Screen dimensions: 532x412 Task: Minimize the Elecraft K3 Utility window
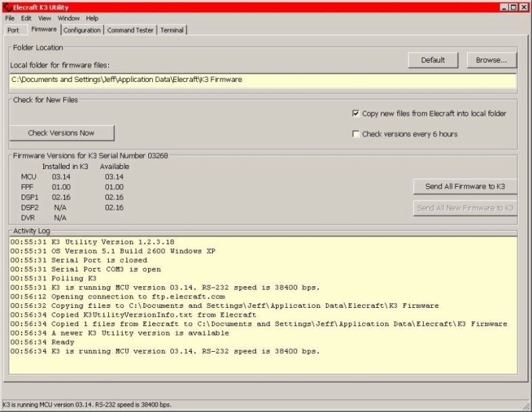point(504,7)
